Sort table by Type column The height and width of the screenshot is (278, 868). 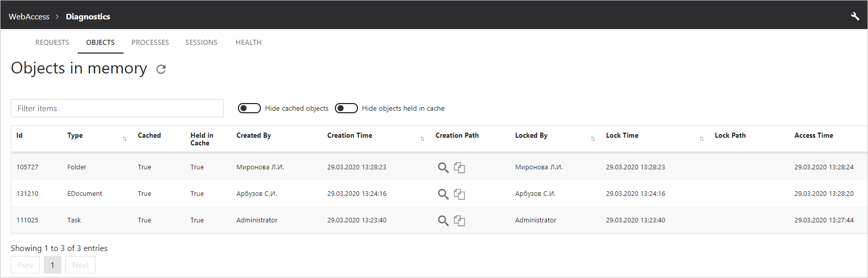(125, 139)
